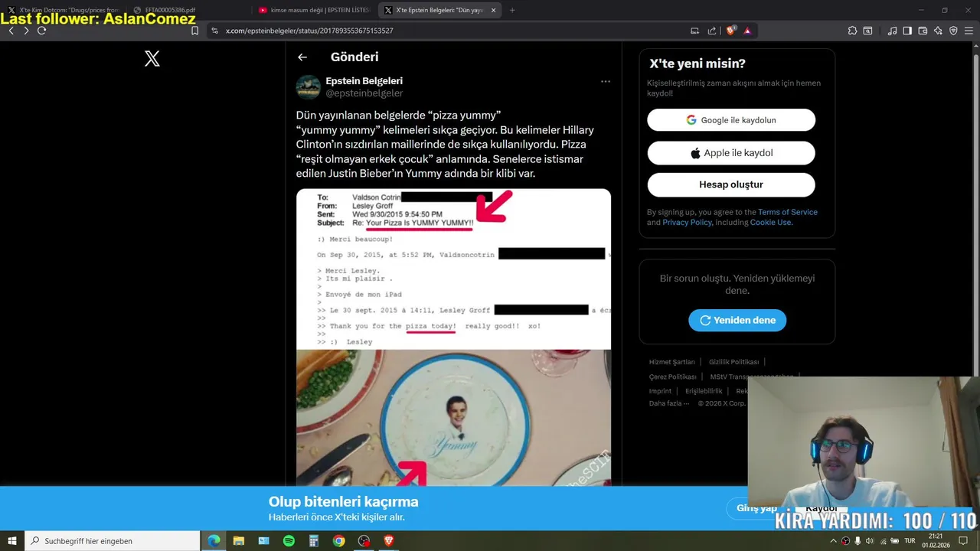Bookmark this page icon in address bar
Image resolution: width=980 pixels, height=551 pixels.
click(194, 31)
